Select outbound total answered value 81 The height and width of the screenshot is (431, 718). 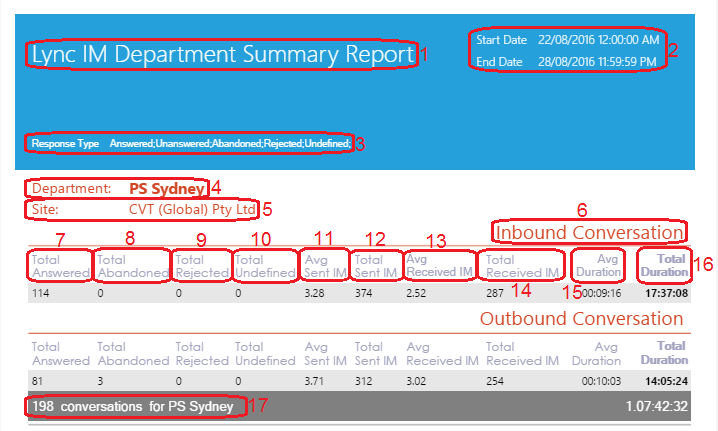37,381
